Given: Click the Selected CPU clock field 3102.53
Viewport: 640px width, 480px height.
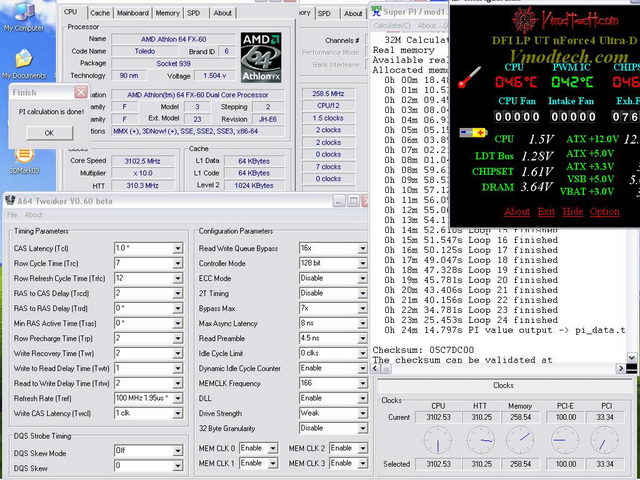Looking at the screenshot, I should [x=438, y=464].
